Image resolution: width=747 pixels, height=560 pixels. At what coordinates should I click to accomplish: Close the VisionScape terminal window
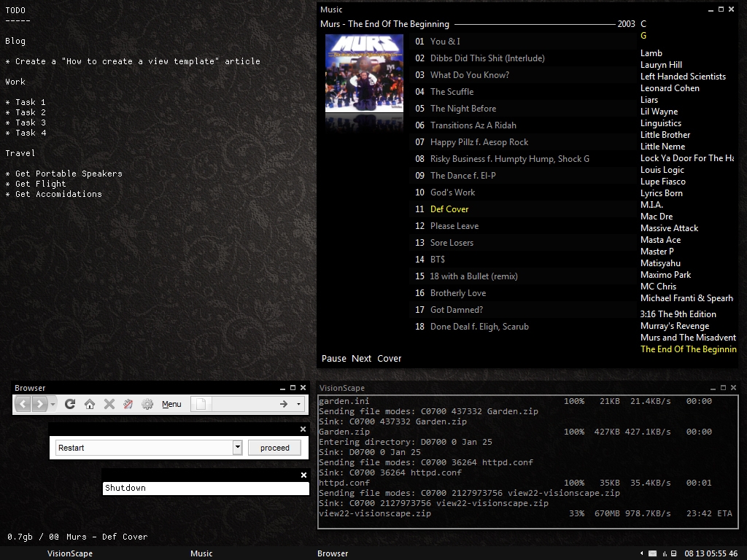(733, 388)
